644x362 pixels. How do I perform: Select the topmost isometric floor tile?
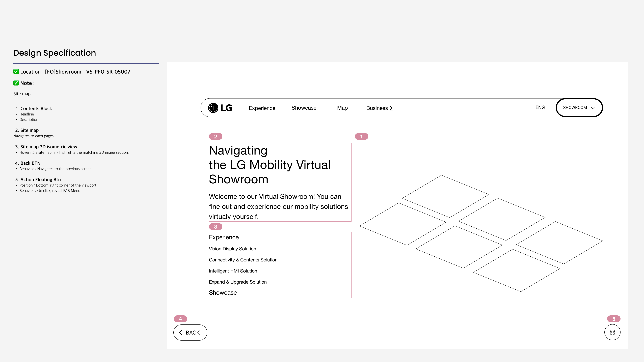[445, 196]
